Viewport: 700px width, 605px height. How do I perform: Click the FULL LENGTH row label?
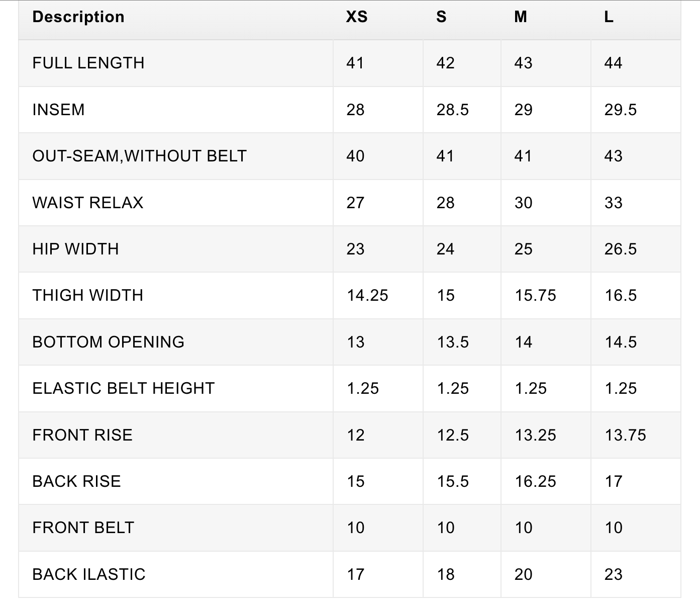[x=88, y=63]
